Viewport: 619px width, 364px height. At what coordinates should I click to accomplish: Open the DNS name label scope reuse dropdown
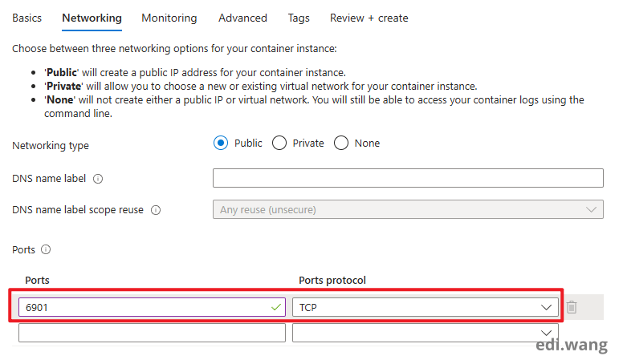click(408, 209)
